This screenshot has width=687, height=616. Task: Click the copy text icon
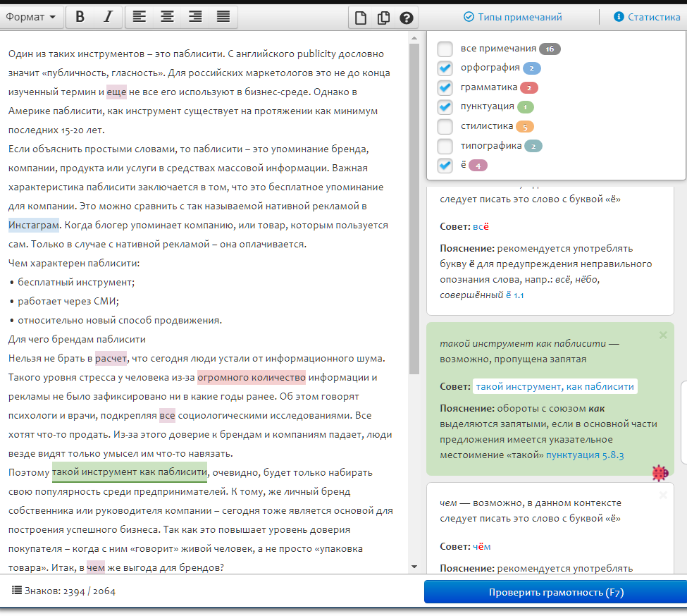click(x=383, y=18)
